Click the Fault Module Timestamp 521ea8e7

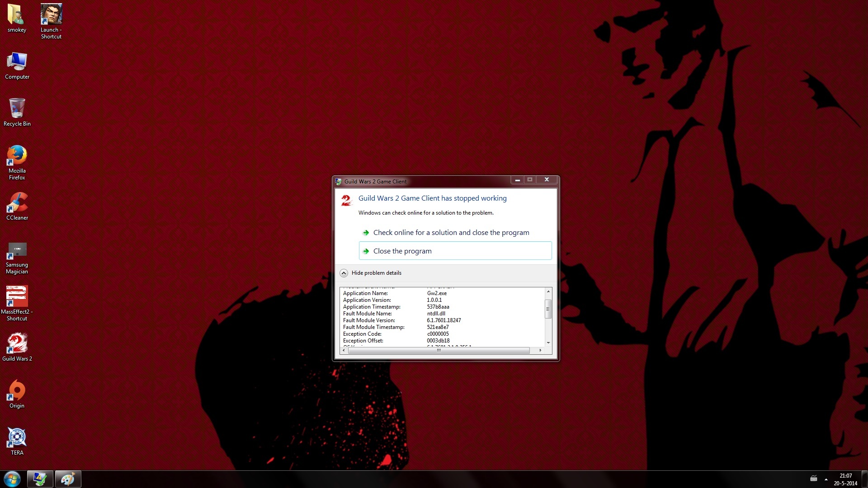(x=438, y=327)
